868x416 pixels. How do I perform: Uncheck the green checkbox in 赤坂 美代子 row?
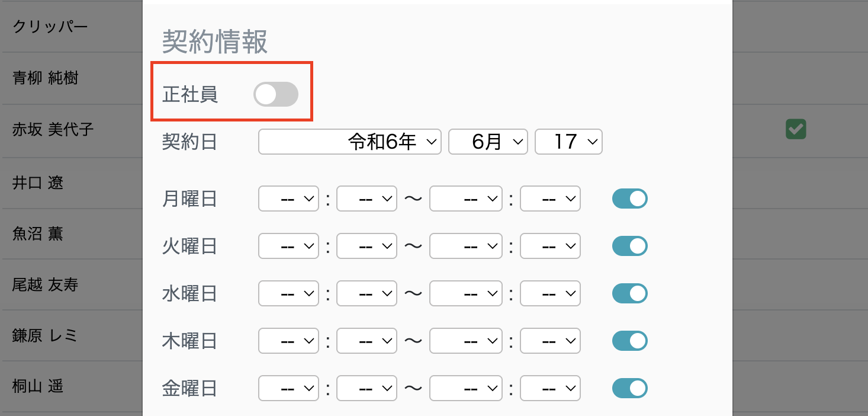click(x=796, y=129)
